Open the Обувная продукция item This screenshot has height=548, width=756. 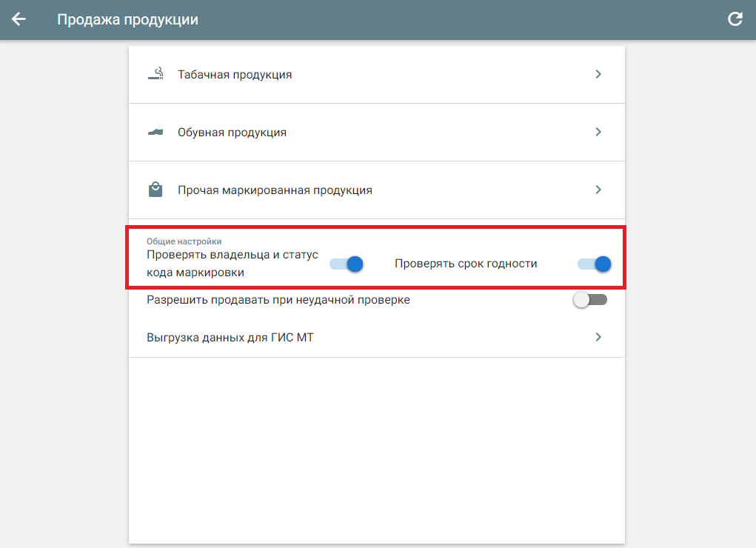point(377,132)
